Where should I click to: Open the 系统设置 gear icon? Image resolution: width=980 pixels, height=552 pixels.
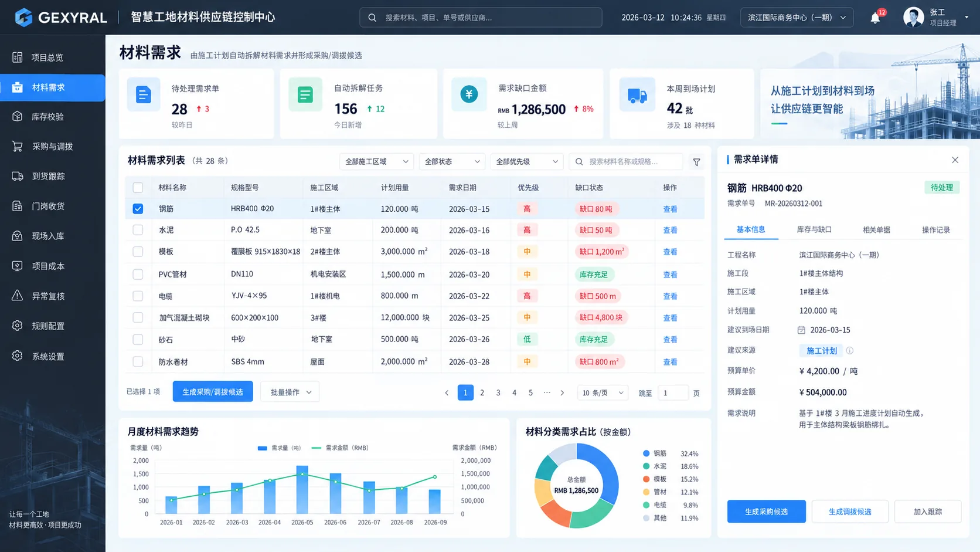coord(18,356)
